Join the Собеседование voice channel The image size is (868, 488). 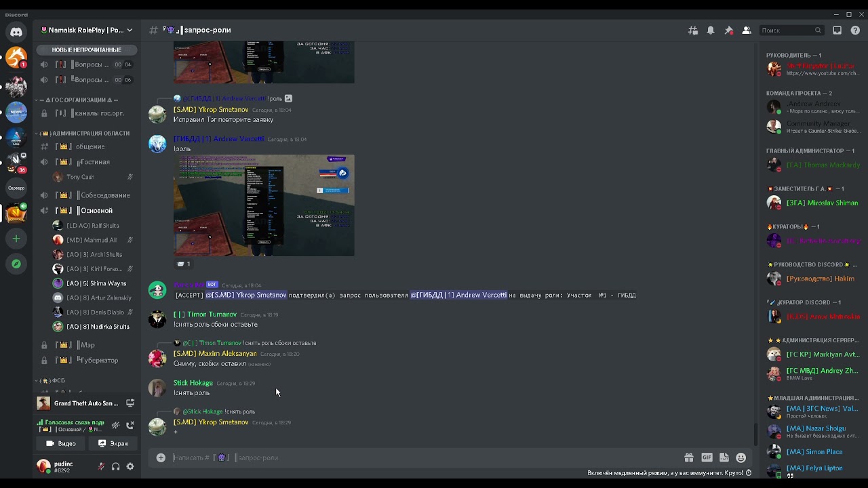(x=87, y=195)
